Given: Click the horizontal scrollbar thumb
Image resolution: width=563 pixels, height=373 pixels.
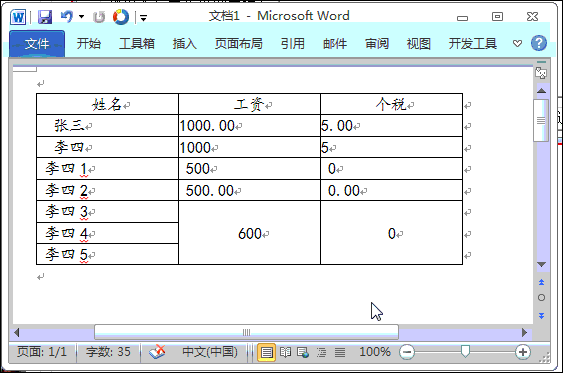Looking at the screenshot, I should (246, 332).
